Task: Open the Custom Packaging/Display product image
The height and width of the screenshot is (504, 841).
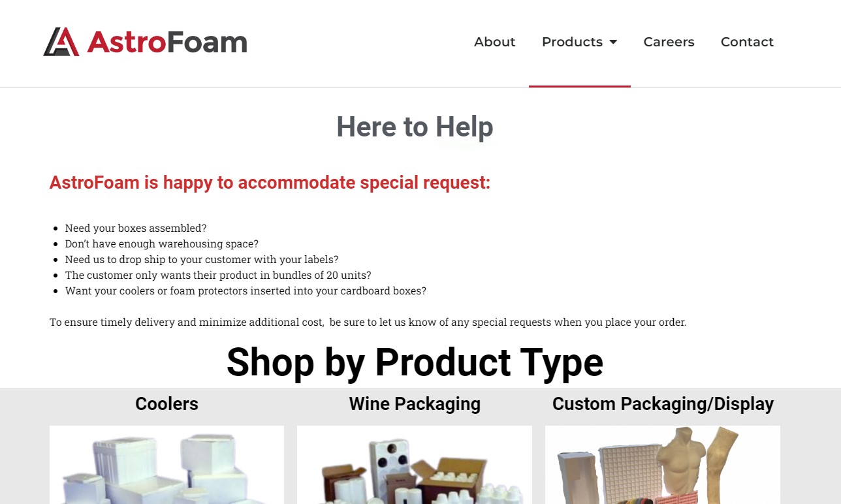Action: click(x=663, y=465)
